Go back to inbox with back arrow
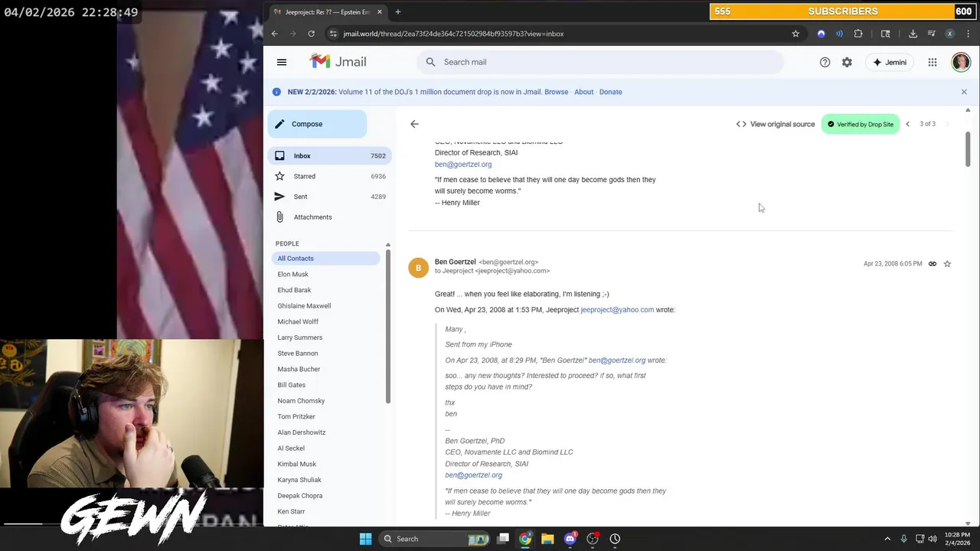 point(414,124)
